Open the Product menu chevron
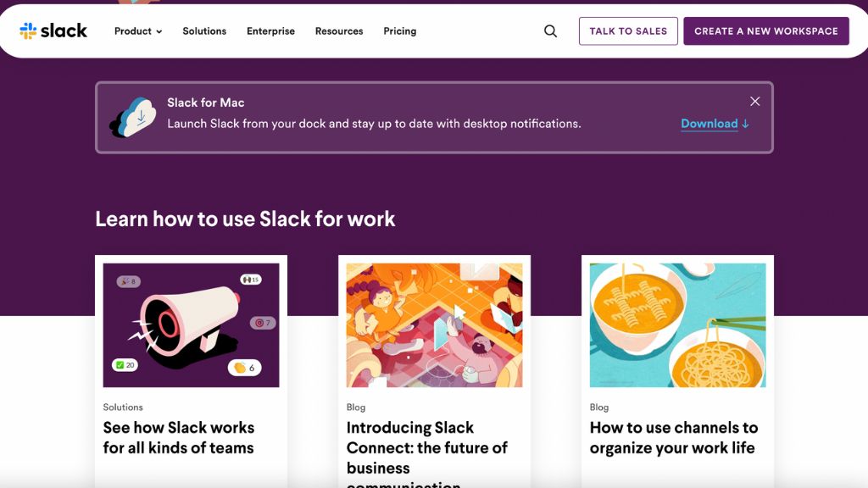 pyautogui.click(x=159, y=32)
